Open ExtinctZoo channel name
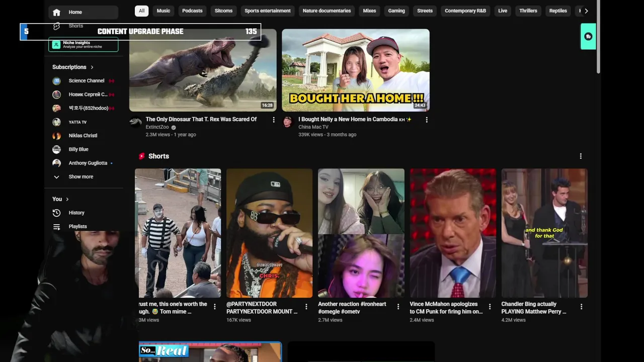The height and width of the screenshot is (362, 644). point(157,127)
